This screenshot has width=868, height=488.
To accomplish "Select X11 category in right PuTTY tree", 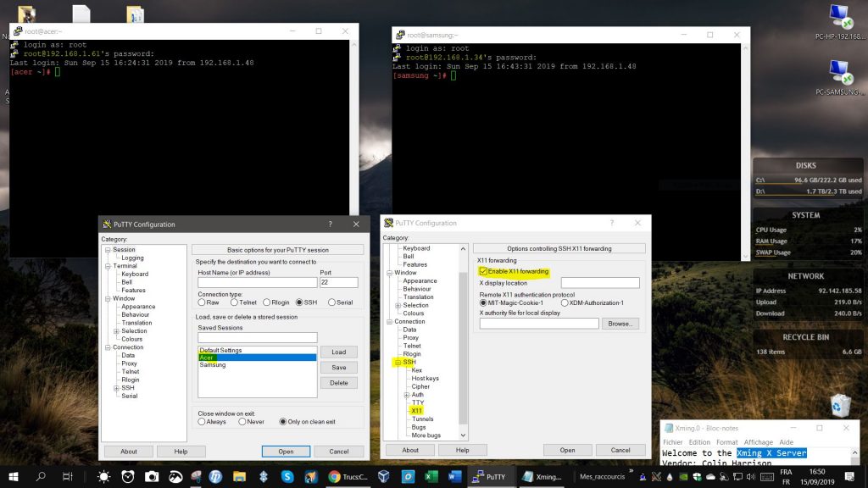I will [x=416, y=411].
